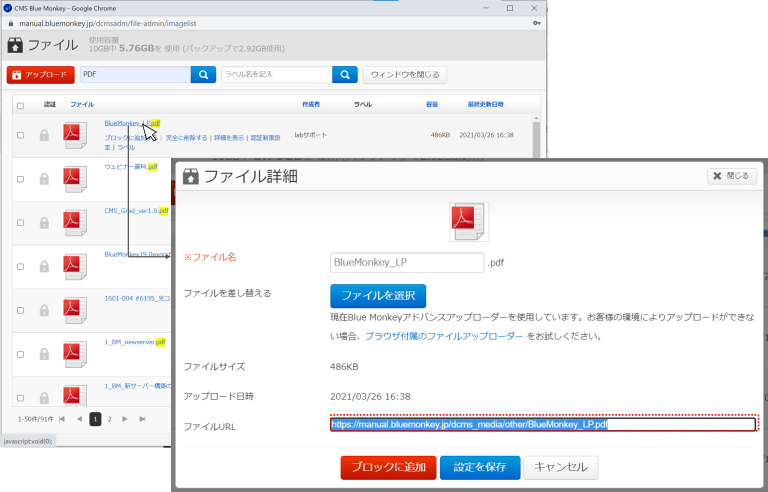Click the lock icon of BlueMonkey19.0 row
768x492 pixels.
pos(44,267)
